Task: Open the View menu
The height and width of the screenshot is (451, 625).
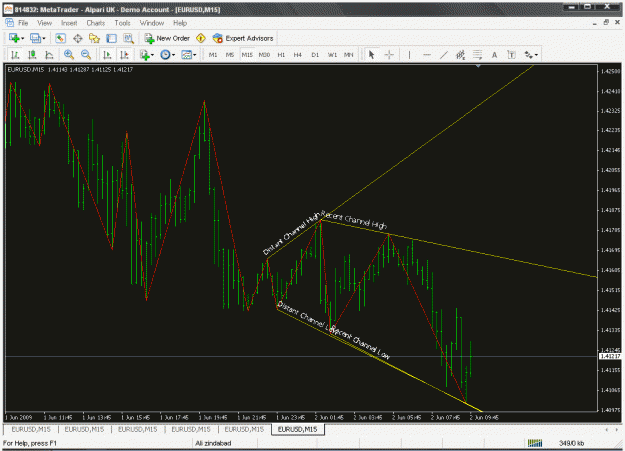Action: point(45,23)
